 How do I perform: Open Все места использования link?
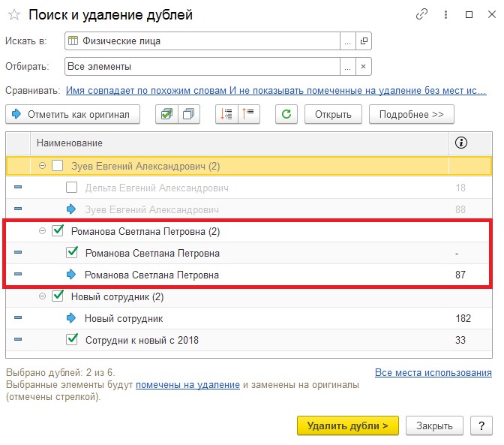click(x=433, y=373)
